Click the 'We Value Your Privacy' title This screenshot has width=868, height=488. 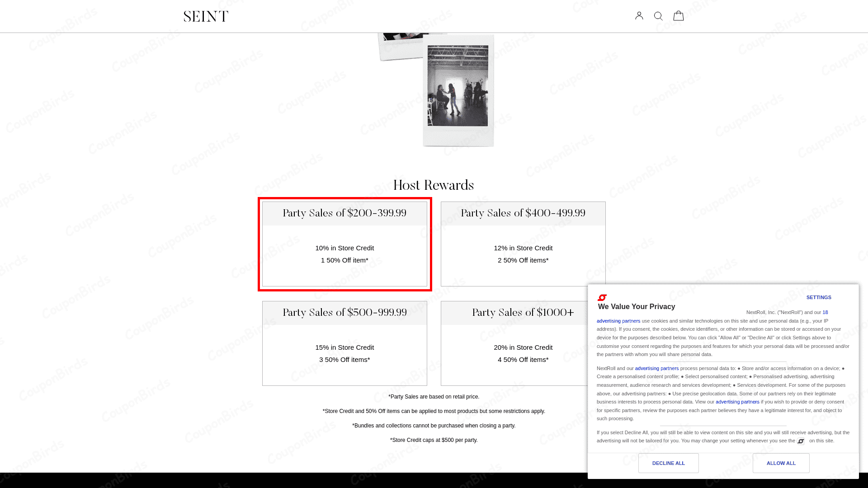tap(636, 307)
